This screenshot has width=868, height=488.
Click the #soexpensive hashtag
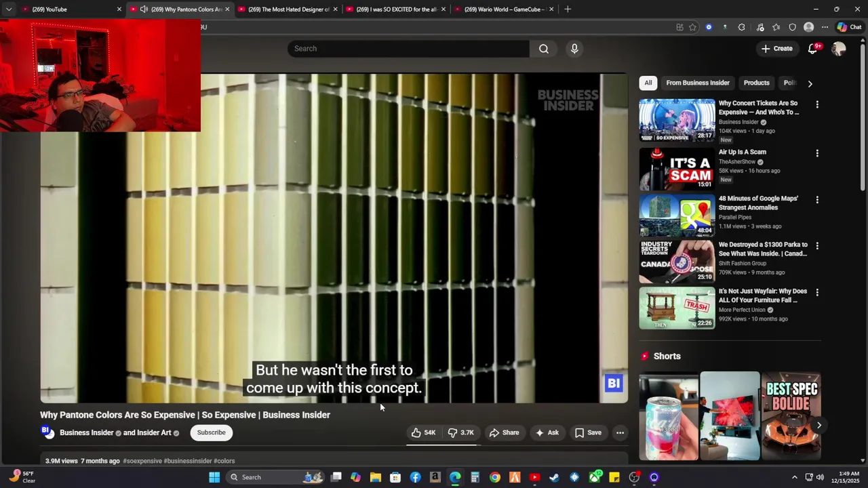point(142,461)
